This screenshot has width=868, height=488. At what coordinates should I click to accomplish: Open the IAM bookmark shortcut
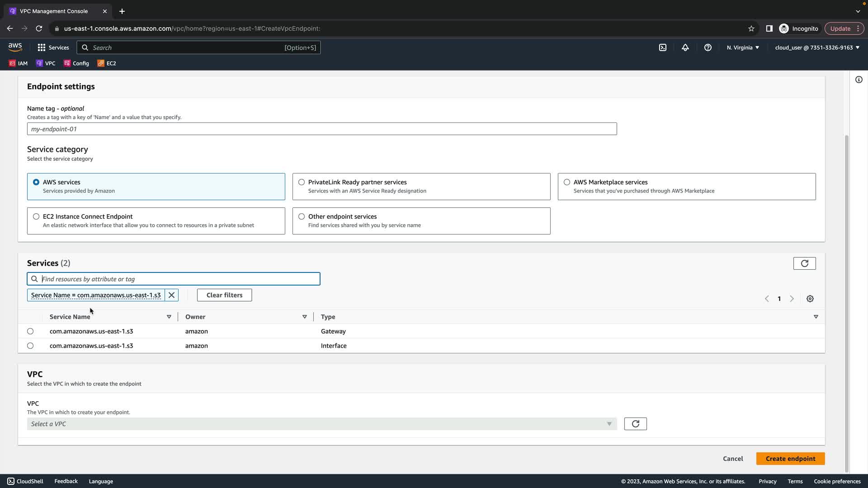pos(19,63)
